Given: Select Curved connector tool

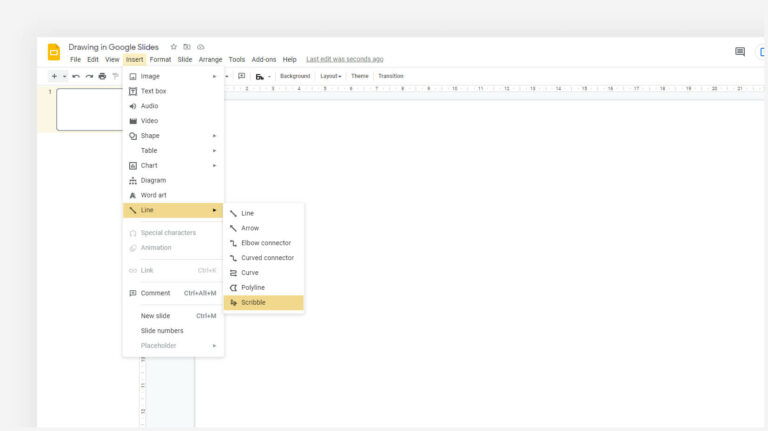Looking at the screenshot, I should click(264, 258).
